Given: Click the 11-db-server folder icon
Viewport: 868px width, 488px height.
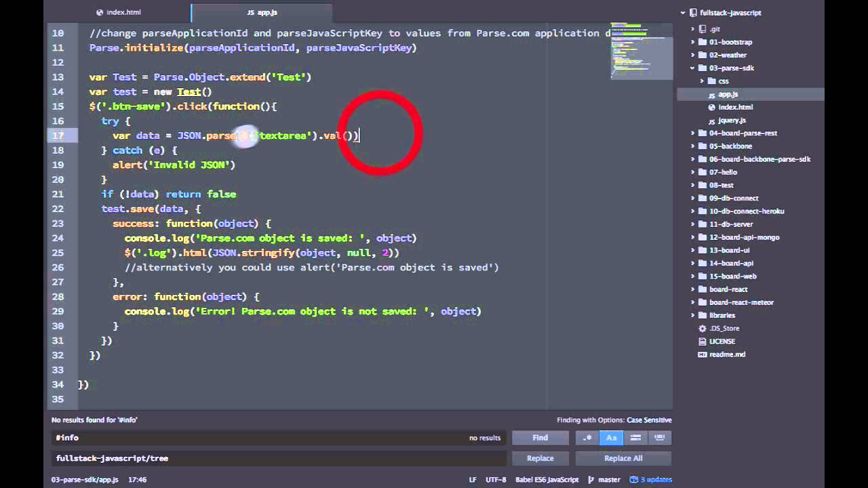Looking at the screenshot, I should click(x=703, y=224).
